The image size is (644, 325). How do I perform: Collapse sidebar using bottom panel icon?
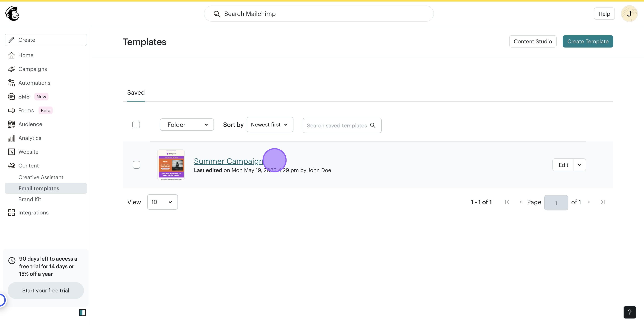82,313
